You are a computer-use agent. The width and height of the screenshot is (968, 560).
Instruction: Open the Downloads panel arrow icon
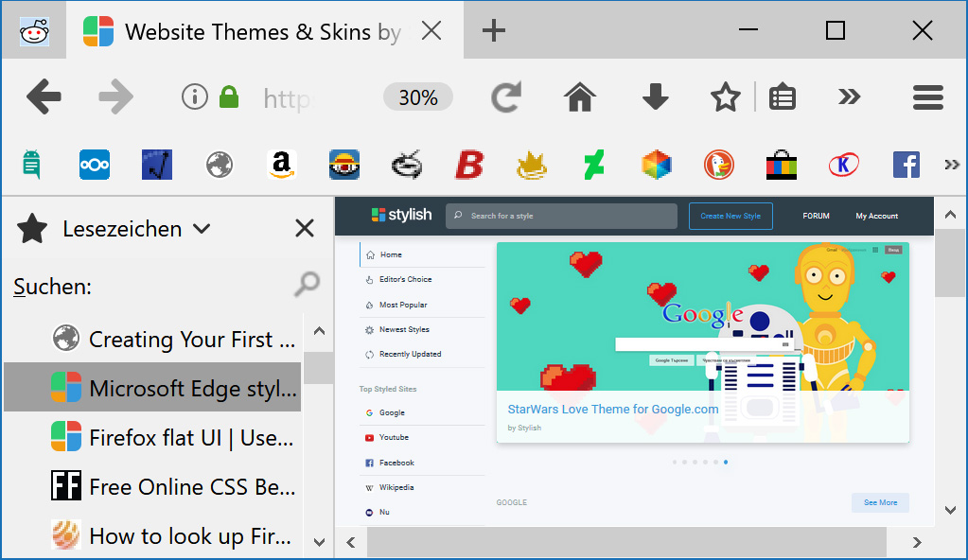[655, 96]
